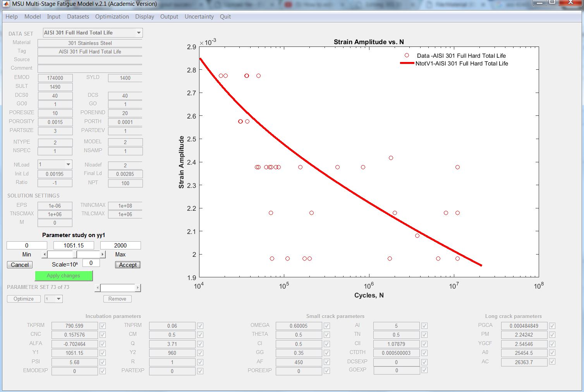Click the MATLAB logo in the title bar
Image resolution: width=584 pixels, height=392 pixels.
tap(6, 4)
